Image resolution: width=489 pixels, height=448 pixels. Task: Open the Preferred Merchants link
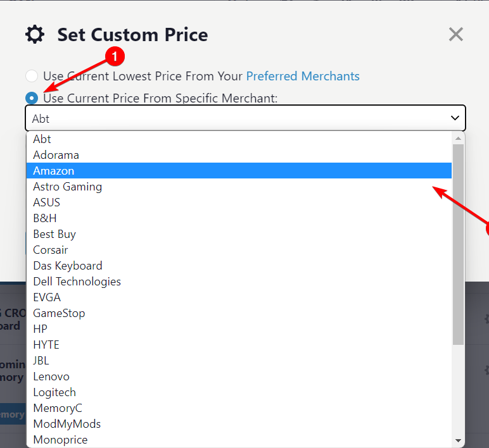coord(303,77)
